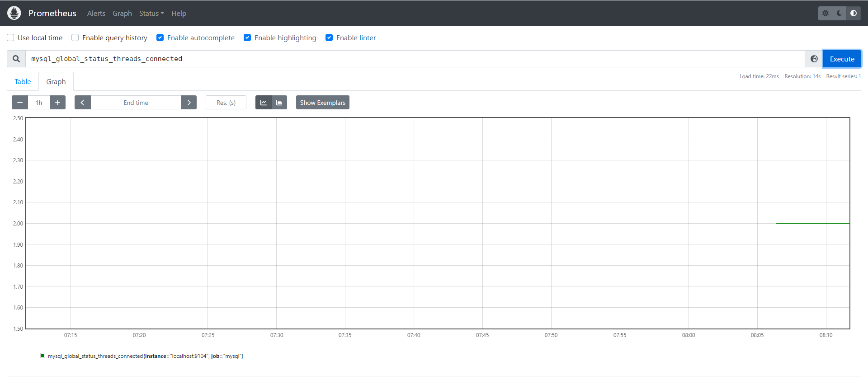Click the Res. (s) resolution field
The image size is (868, 380).
click(x=226, y=103)
